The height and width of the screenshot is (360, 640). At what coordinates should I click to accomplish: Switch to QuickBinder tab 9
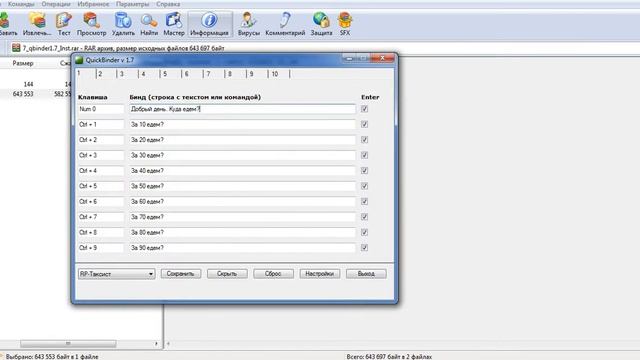click(257, 74)
